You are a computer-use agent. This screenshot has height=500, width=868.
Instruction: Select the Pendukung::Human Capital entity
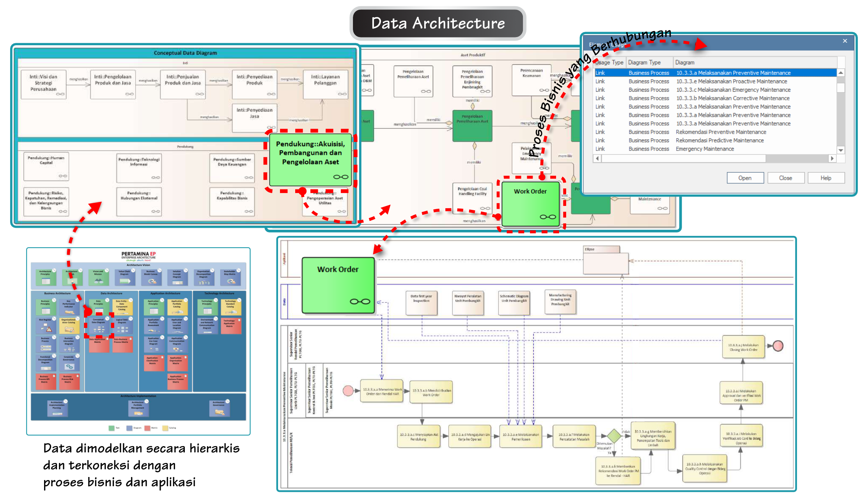click(46, 167)
